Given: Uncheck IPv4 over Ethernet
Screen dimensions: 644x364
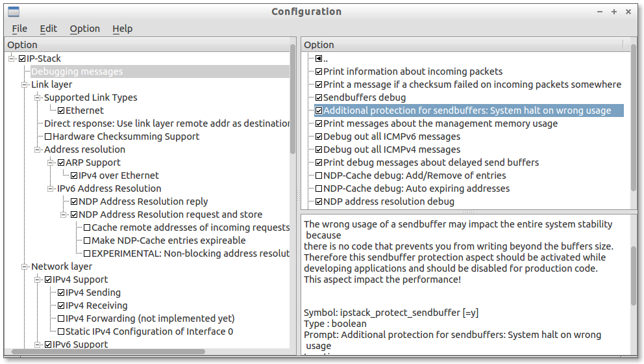Looking at the screenshot, I should coord(74,175).
